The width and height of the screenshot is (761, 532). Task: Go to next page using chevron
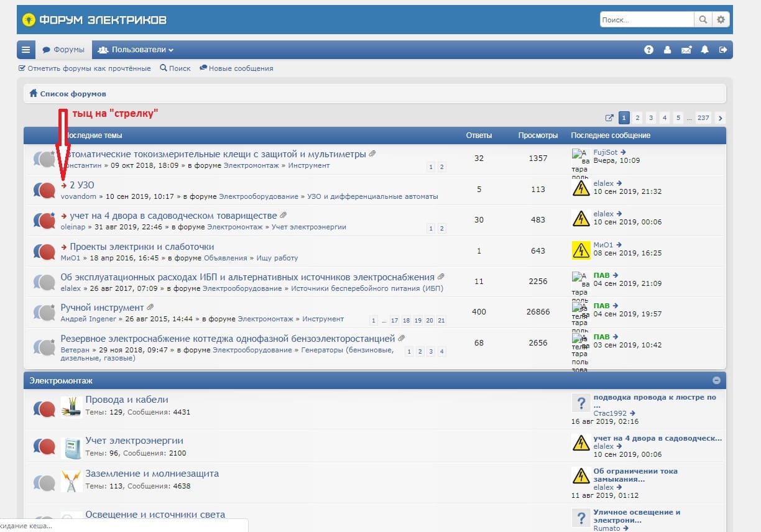720,118
